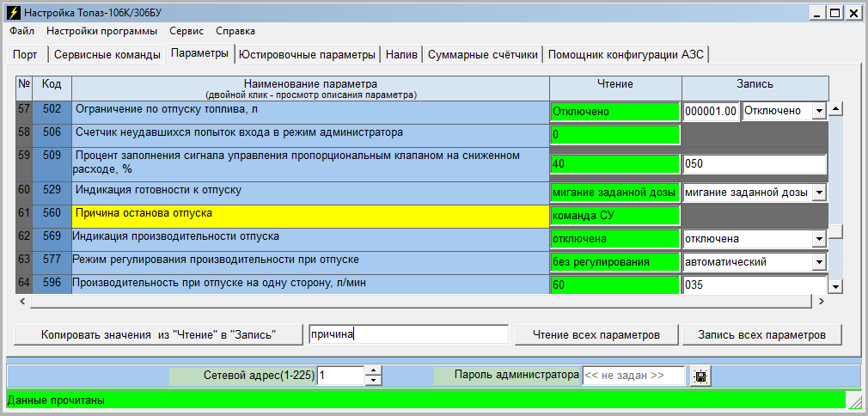
Task: Click the horizontal scrollbar right arrow
Action: tap(821, 302)
